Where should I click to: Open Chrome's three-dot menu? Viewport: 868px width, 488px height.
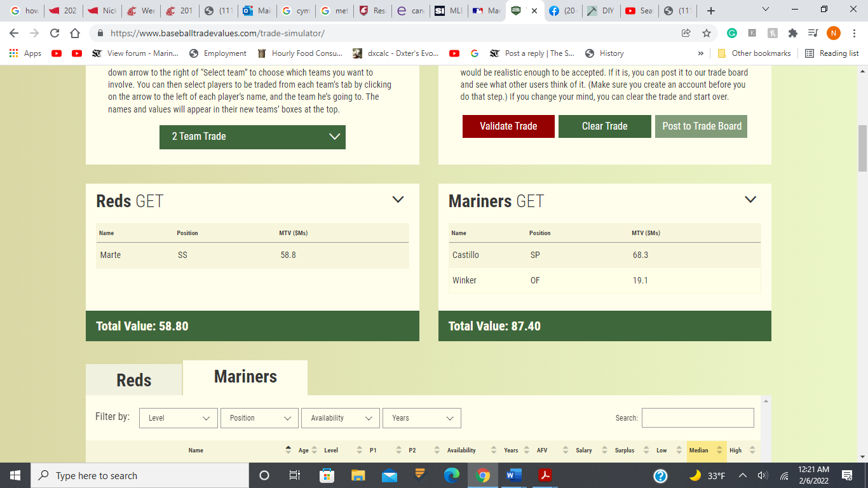(854, 33)
